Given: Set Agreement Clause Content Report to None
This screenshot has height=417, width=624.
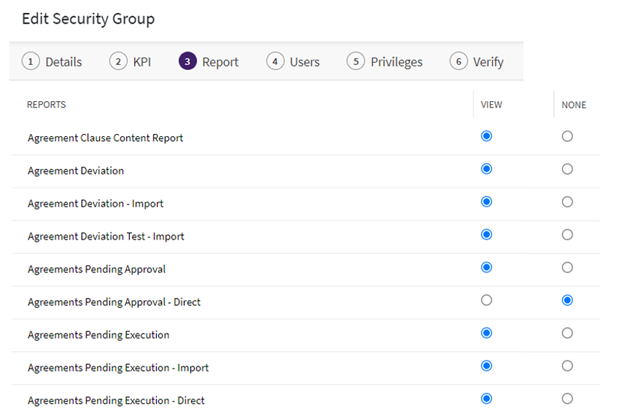Looking at the screenshot, I should pyautogui.click(x=567, y=137).
